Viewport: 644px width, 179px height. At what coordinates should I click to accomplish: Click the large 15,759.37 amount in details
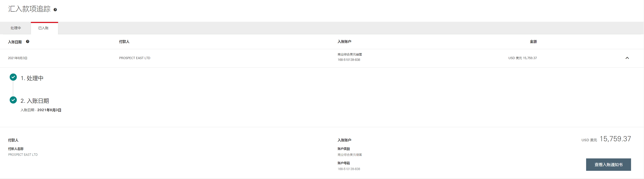point(615,139)
